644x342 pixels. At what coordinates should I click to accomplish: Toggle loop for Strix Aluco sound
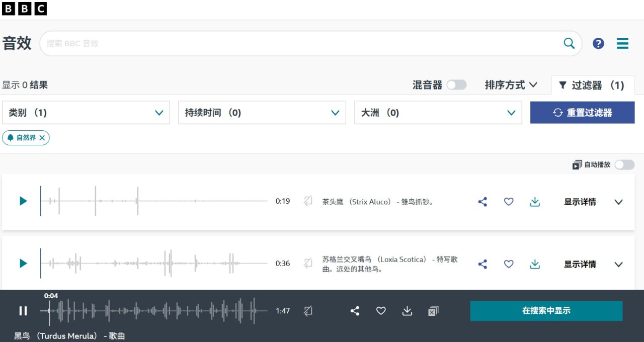click(x=308, y=202)
